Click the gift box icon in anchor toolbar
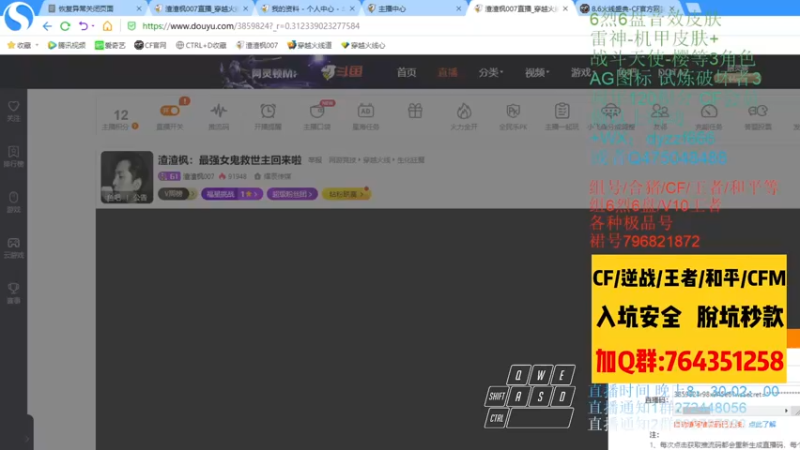 click(415, 111)
